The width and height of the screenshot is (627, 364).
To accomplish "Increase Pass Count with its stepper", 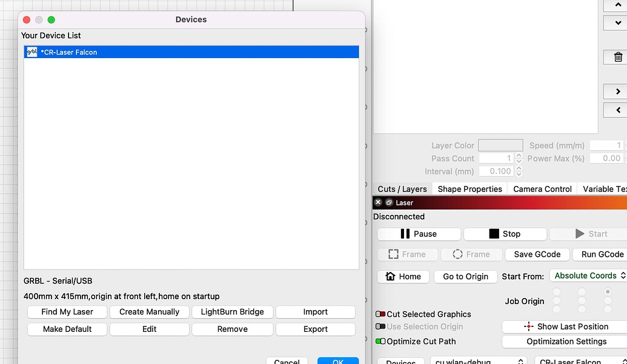I will coord(518,156).
